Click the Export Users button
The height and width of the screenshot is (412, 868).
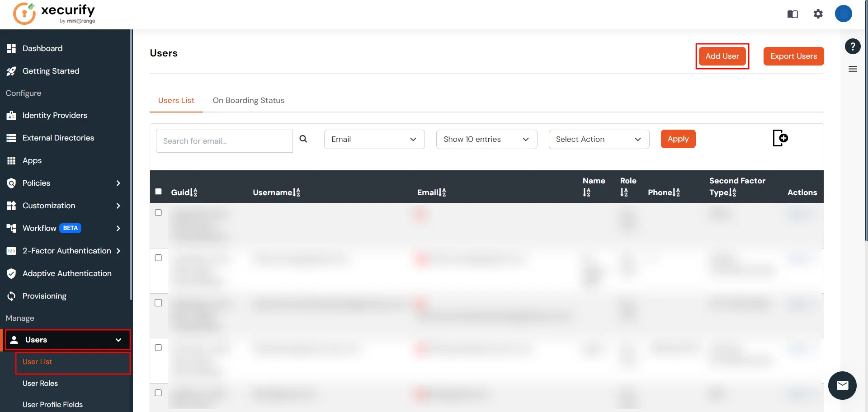793,56
